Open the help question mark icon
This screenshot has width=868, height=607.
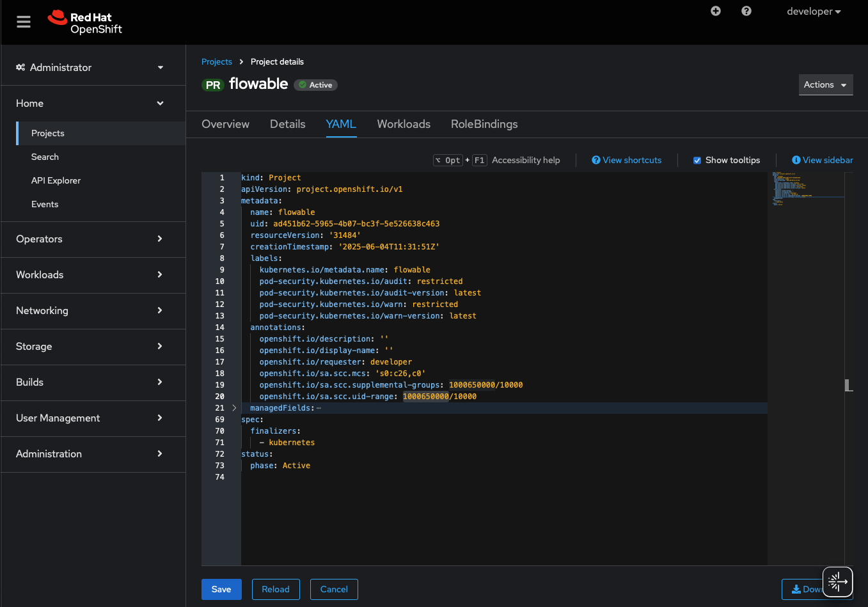[746, 11]
